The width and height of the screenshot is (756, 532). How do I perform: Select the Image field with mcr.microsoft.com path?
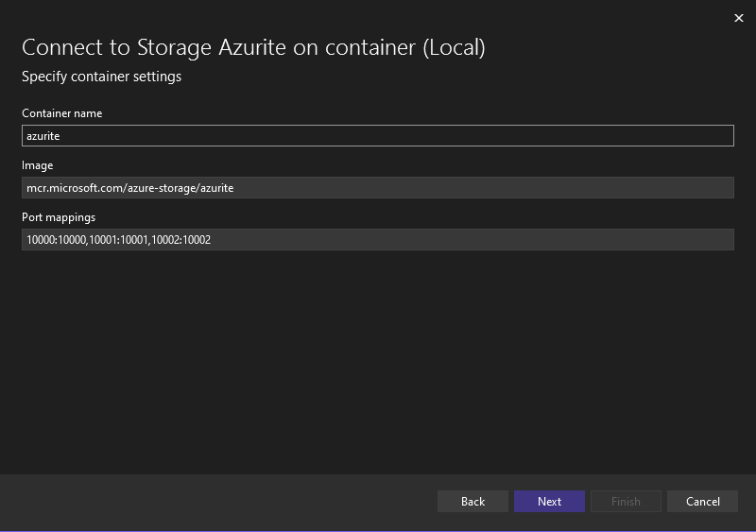(x=378, y=188)
